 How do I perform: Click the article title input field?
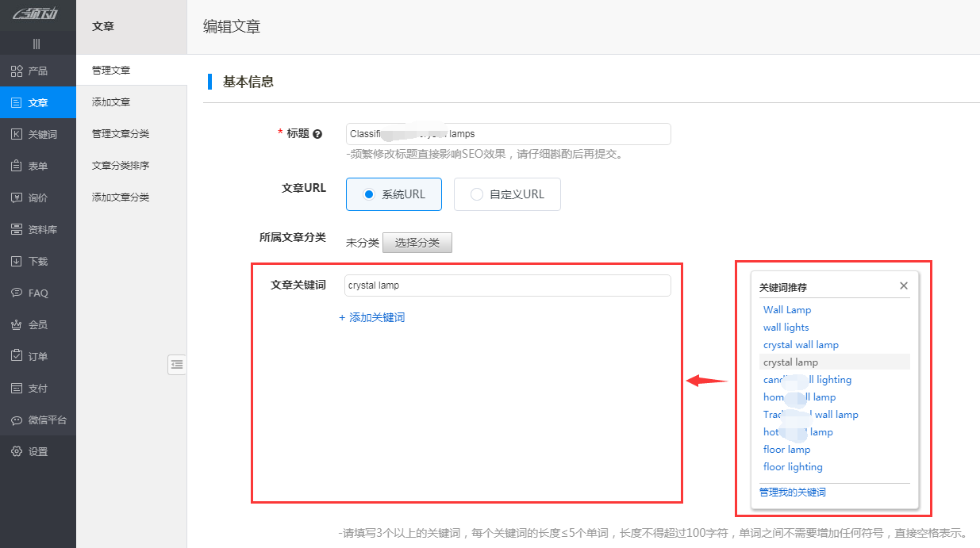pos(507,133)
